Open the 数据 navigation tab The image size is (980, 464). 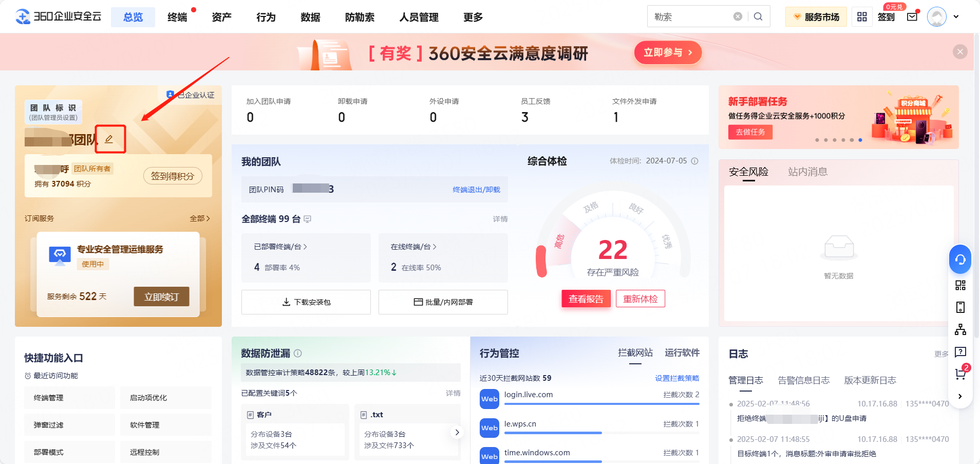coord(310,17)
